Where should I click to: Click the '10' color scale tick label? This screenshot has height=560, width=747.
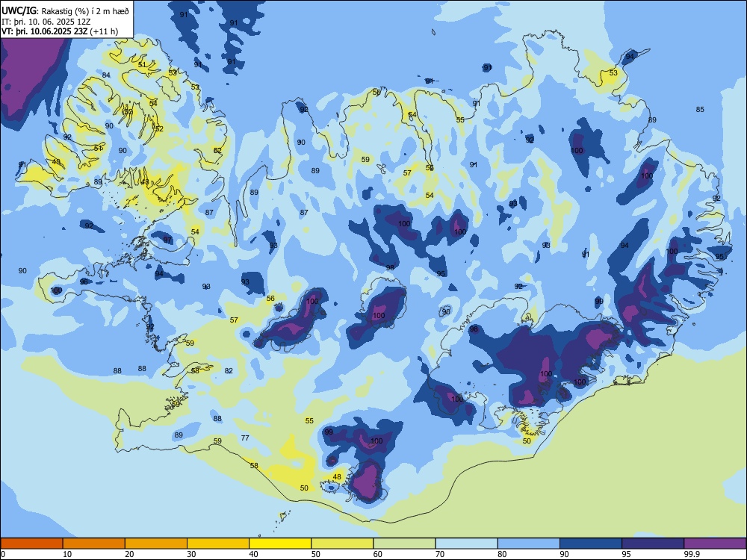pyautogui.click(x=67, y=554)
